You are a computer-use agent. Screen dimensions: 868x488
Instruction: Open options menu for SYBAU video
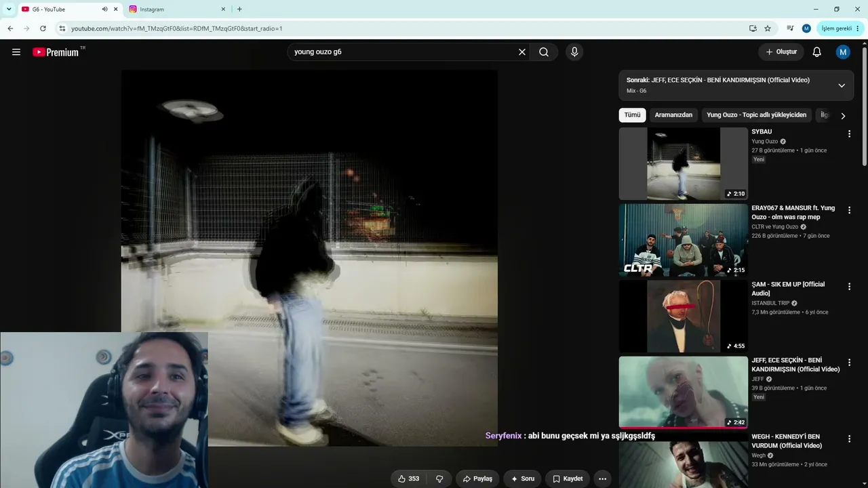click(849, 134)
